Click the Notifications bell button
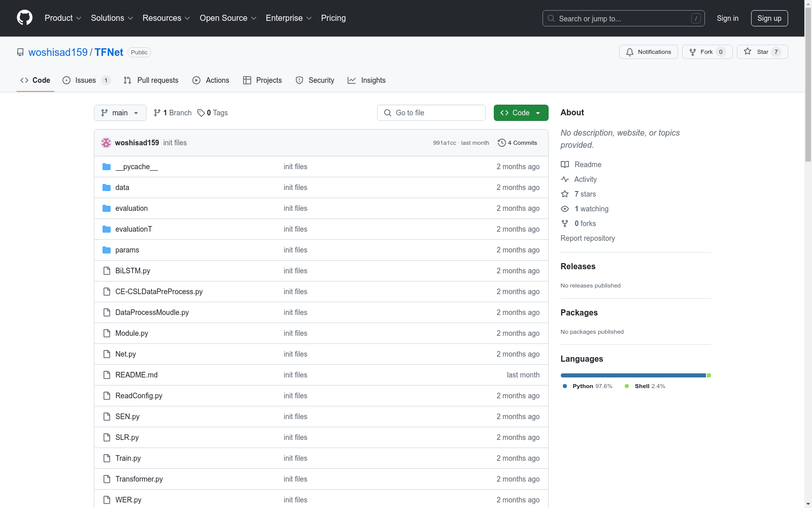The height and width of the screenshot is (508, 812). (648, 52)
